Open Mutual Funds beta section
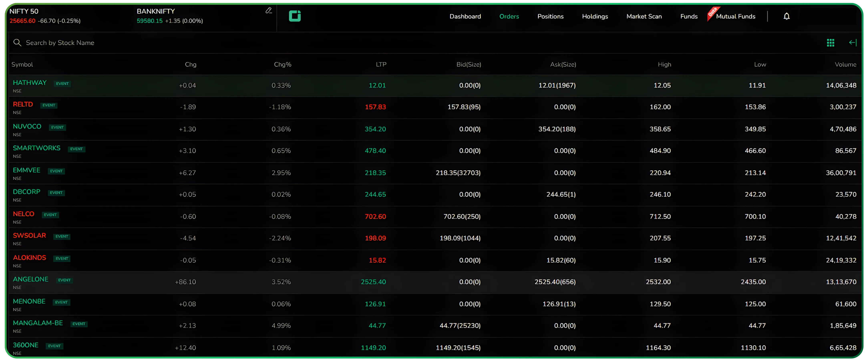868x362 pixels. 735,16
